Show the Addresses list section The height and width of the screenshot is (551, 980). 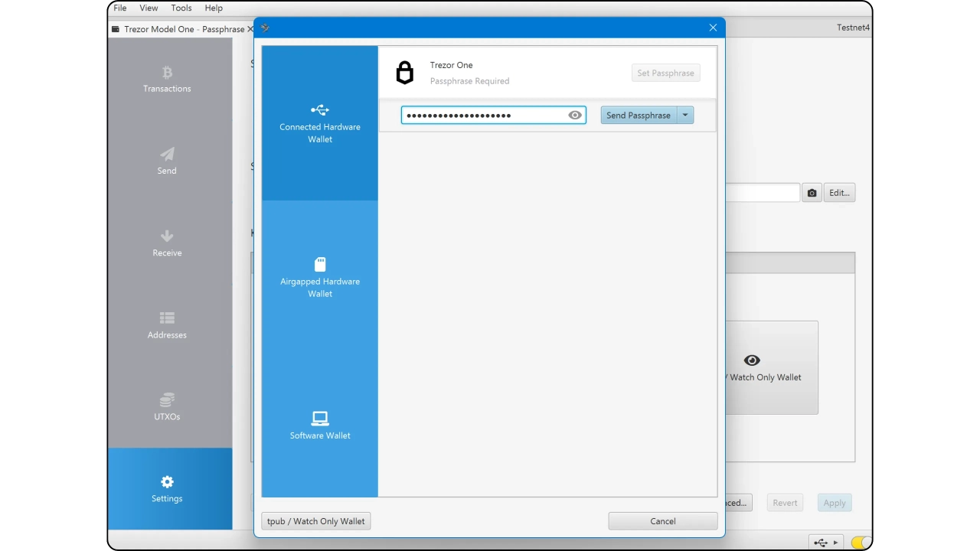pyautogui.click(x=167, y=325)
